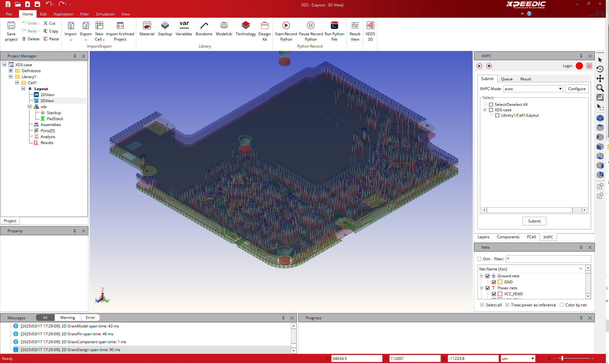Click the X coordinate field
The height and width of the screenshot is (364, 609).
pyautogui.click(x=357, y=358)
